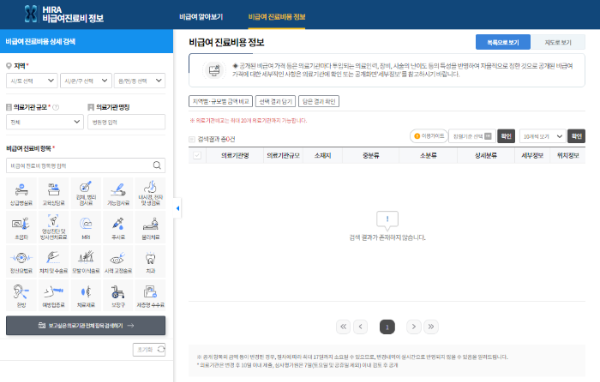Switch to 목록으로 보기 list view tab
Image resolution: width=600 pixels, height=382 pixels.
pos(503,42)
